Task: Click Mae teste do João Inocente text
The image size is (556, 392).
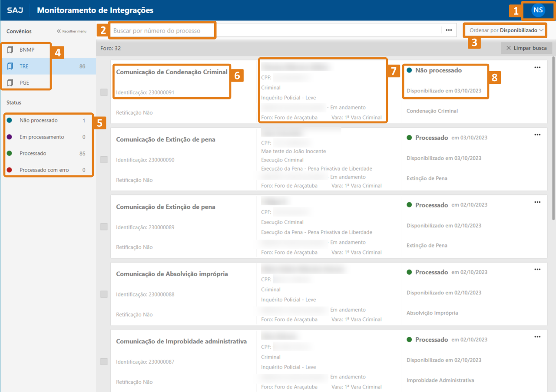Action: (x=293, y=151)
